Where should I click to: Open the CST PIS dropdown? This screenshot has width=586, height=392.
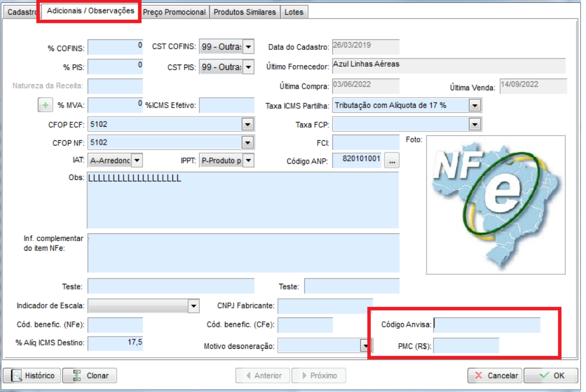[x=248, y=67]
